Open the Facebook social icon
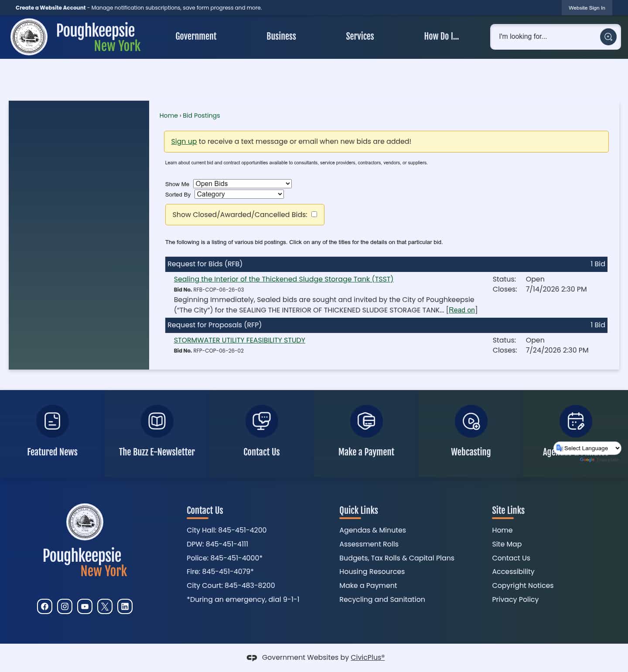The width and height of the screenshot is (628, 672). click(44, 606)
